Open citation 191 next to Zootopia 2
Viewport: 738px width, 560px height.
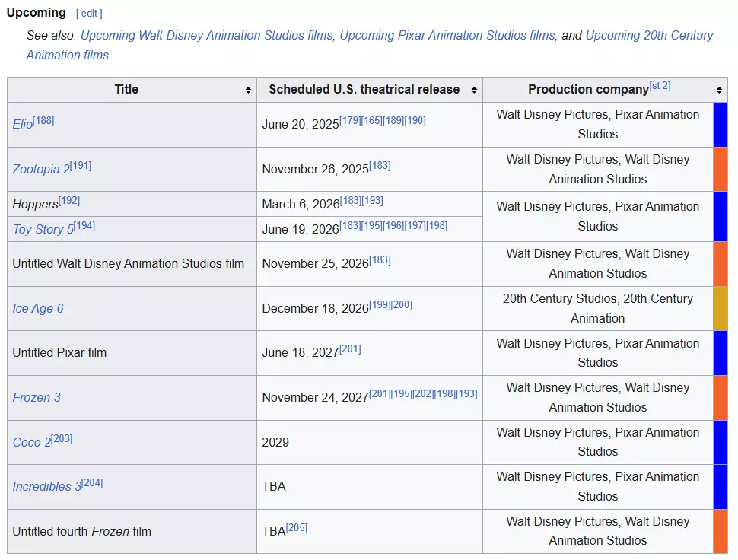(x=81, y=165)
